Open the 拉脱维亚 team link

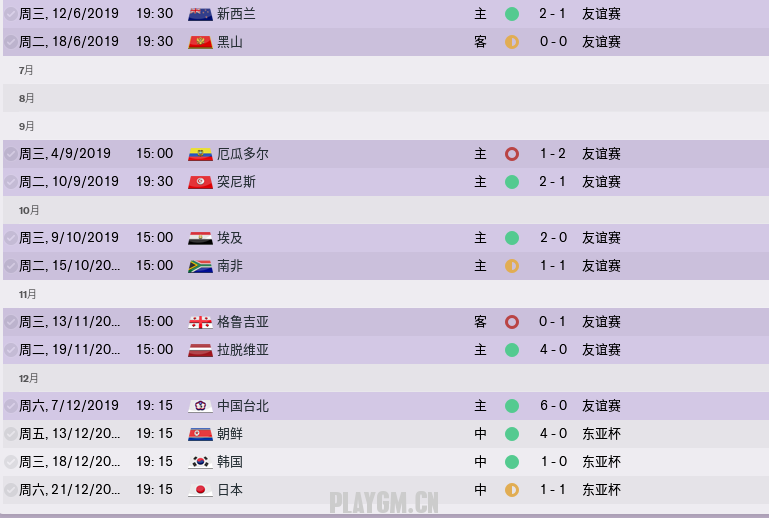[243, 350]
